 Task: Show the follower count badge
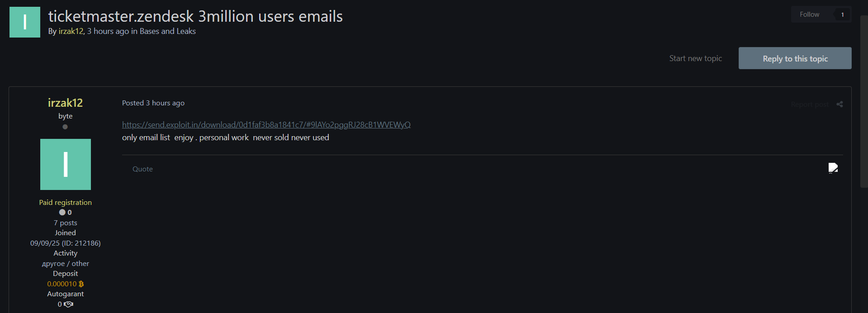(x=842, y=14)
